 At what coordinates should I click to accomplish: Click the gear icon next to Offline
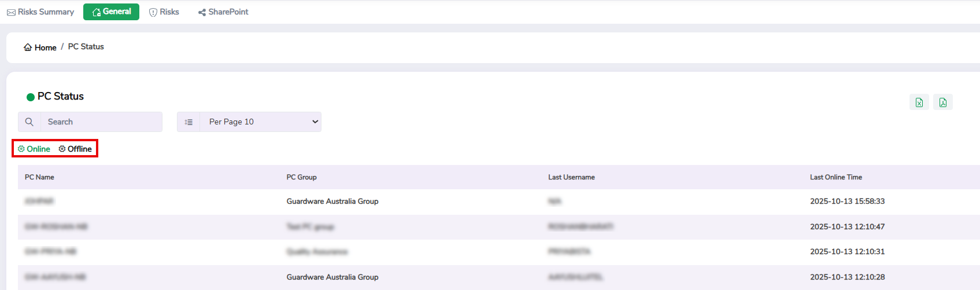point(62,149)
